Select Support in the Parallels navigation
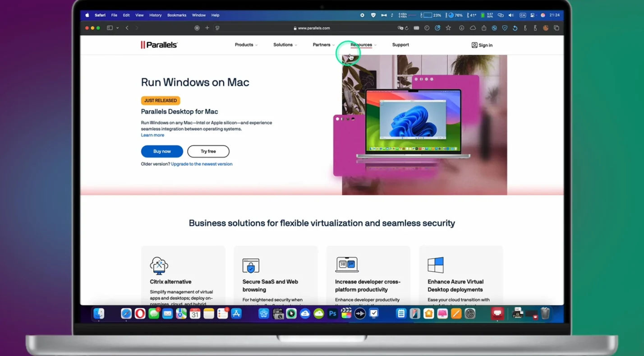 (400, 45)
